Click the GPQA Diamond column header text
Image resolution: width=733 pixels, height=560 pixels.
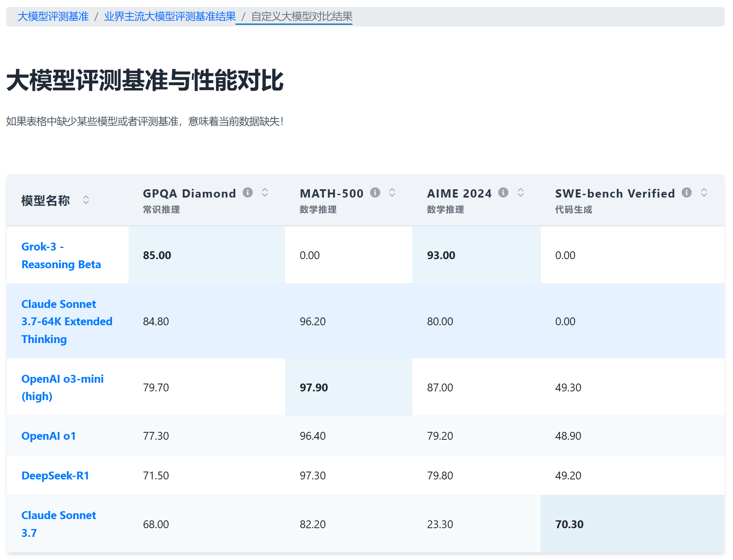click(189, 193)
